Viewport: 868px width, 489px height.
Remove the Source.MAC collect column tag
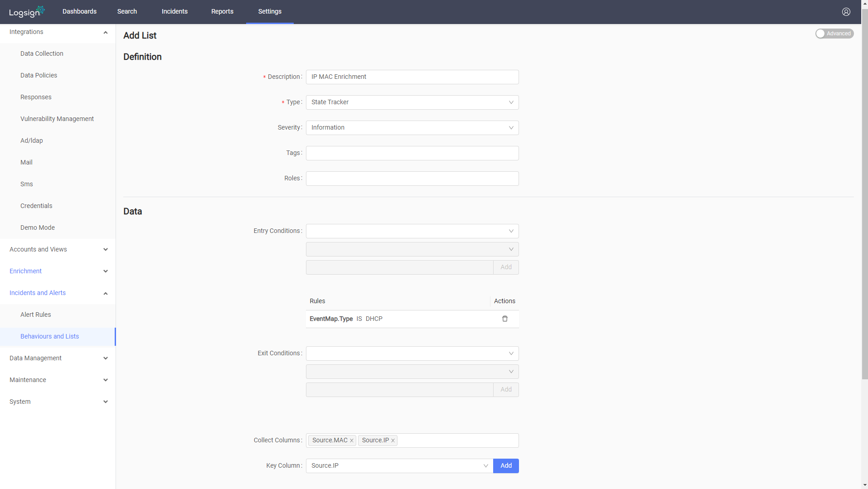[x=351, y=440]
